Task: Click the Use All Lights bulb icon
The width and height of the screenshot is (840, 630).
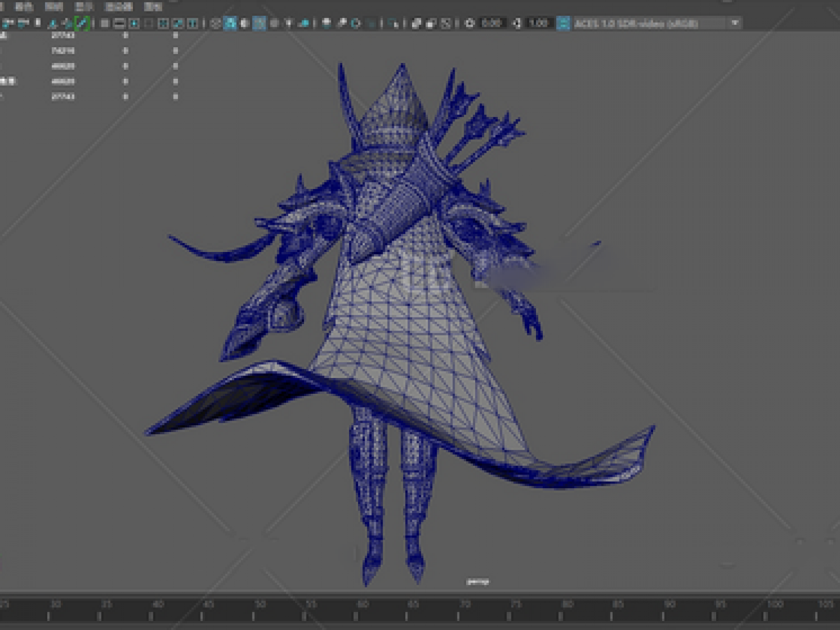Action: [x=289, y=23]
